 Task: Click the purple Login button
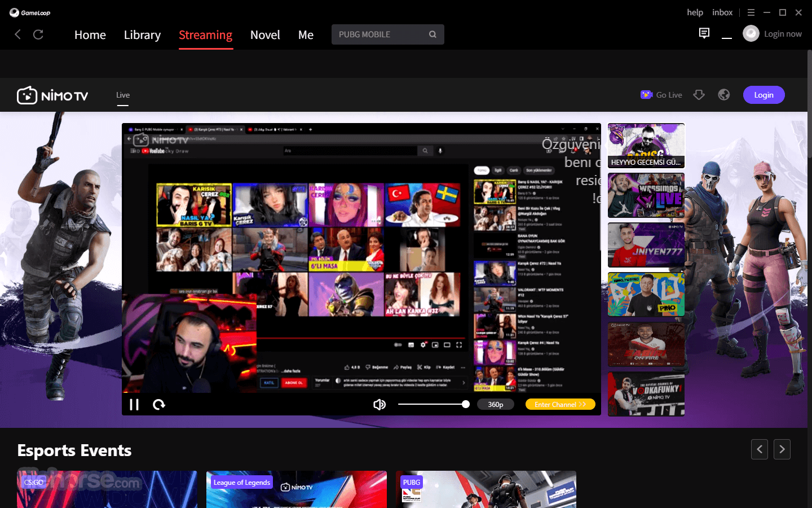764,95
